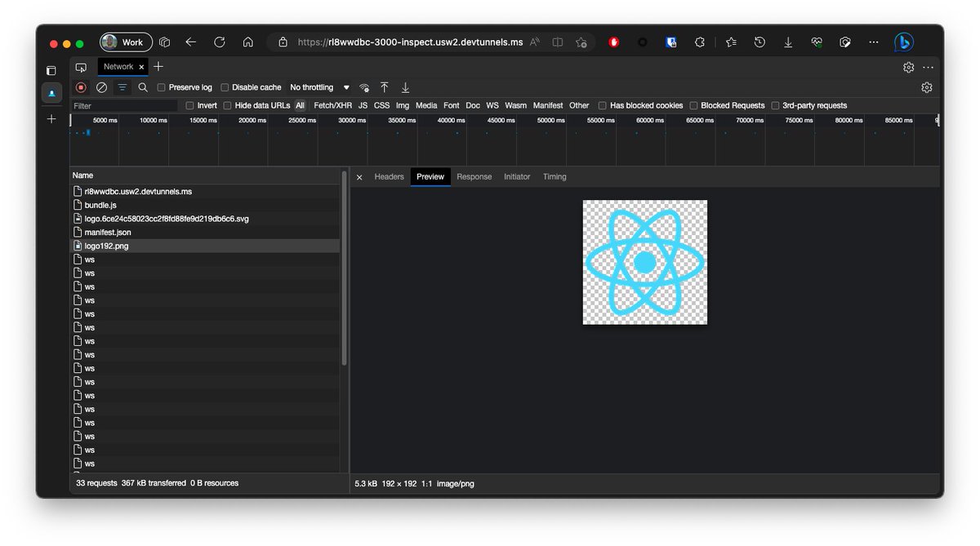Select the logo .svg request row

coord(204,219)
